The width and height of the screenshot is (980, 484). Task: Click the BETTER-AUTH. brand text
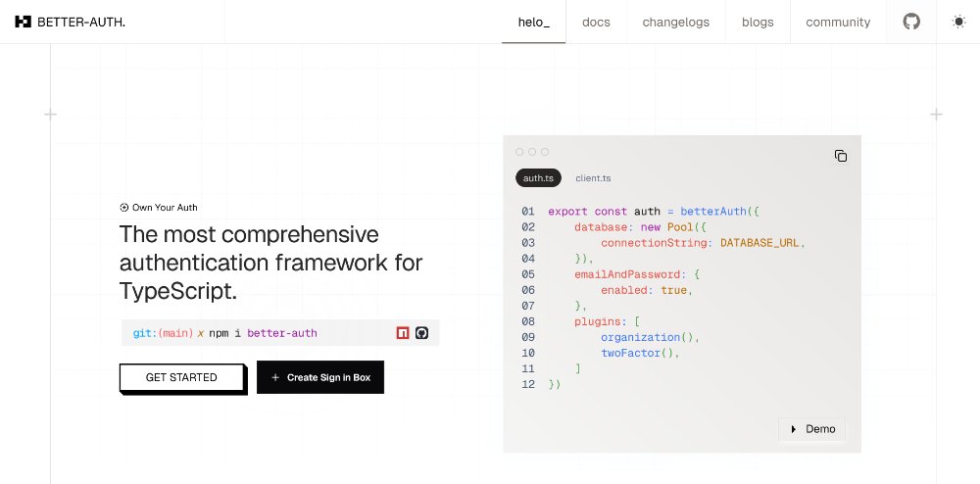pyautogui.click(x=81, y=22)
